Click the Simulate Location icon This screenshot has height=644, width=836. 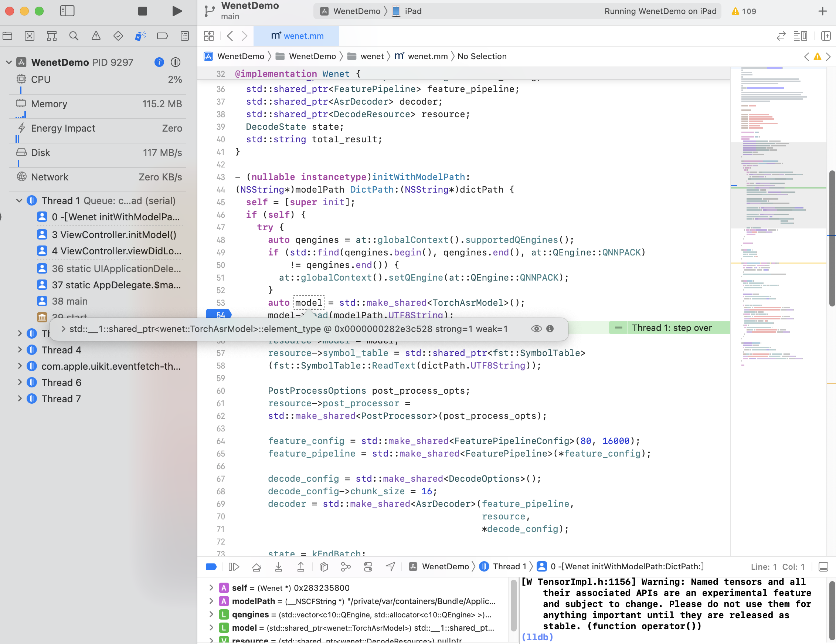pyautogui.click(x=390, y=566)
